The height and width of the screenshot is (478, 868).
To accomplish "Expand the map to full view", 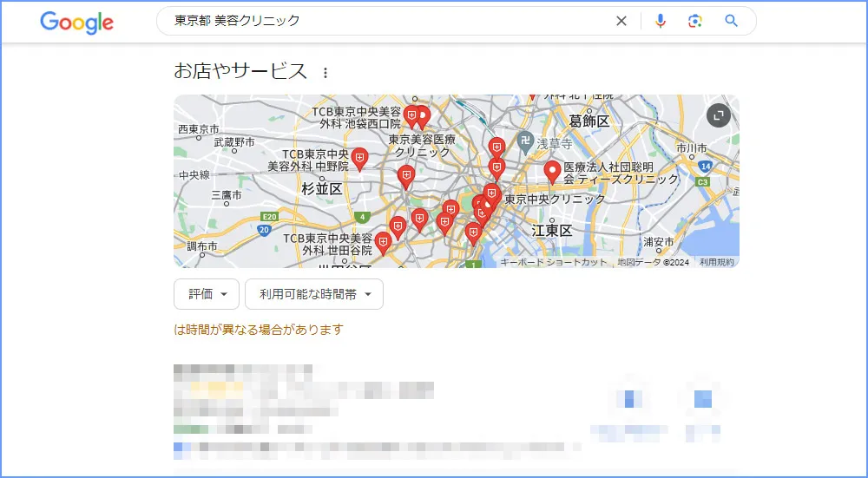I will pyautogui.click(x=719, y=115).
